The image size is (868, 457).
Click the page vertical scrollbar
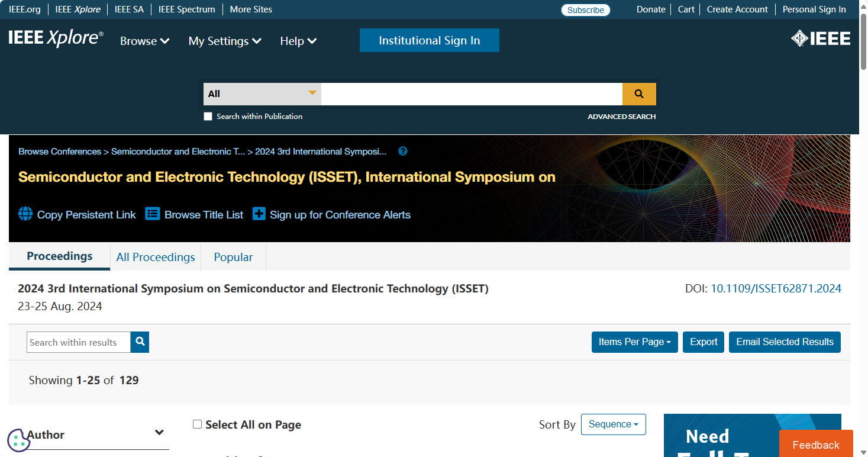click(x=863, y=41)
